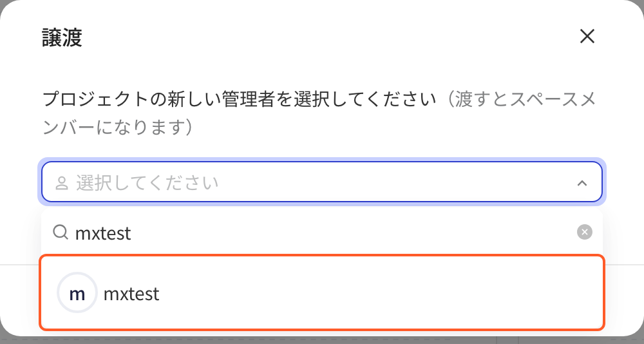The image size is (644, 344).
Task: Click the magnifier search icon
Action: point(61,232)
